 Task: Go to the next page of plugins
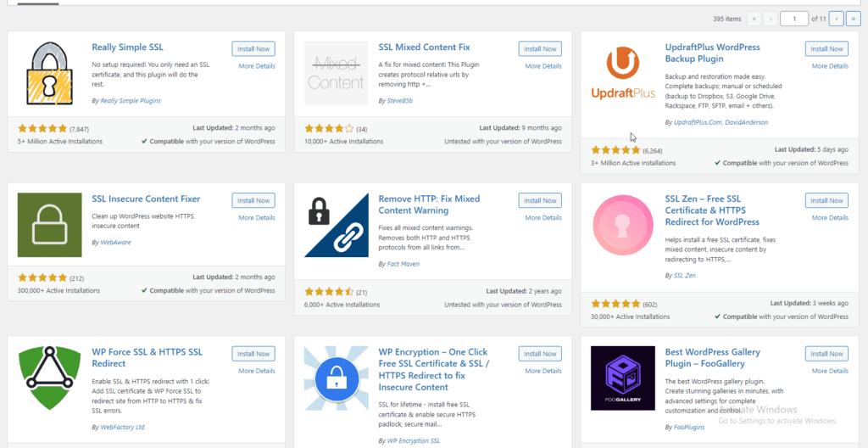[x=837, y=19]
